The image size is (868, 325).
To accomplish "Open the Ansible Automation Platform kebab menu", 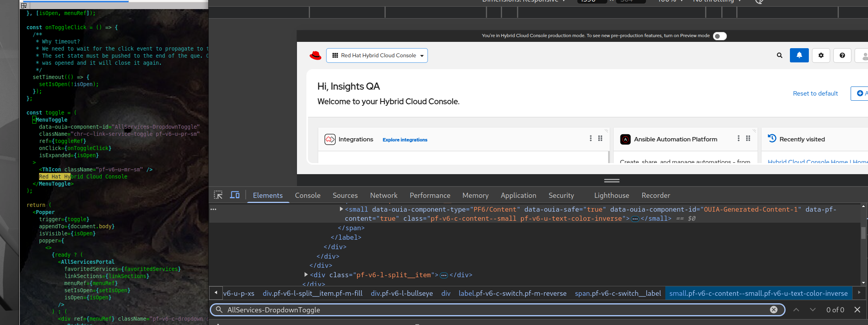I will tap(738, 138).
